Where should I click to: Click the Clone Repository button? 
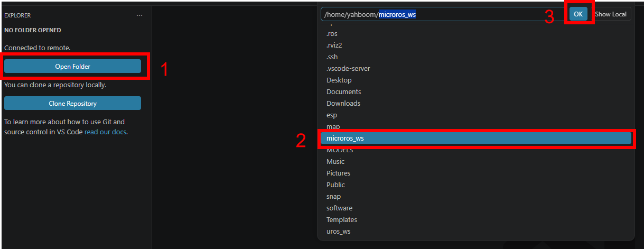[72, 103]
